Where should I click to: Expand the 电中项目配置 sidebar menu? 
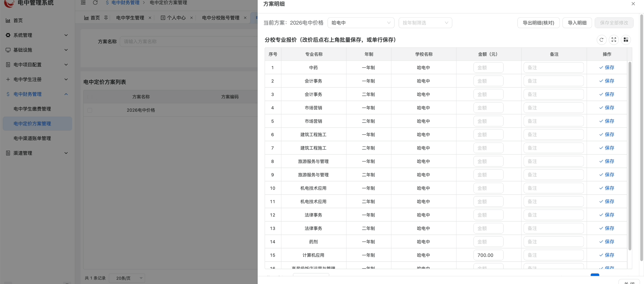pos(37,65)
